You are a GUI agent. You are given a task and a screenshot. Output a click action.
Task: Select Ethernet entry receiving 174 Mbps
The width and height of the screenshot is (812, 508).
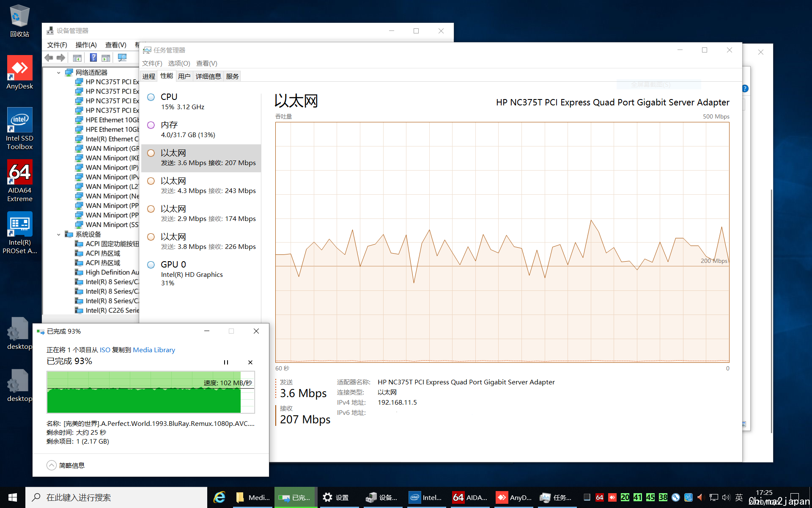201,214
